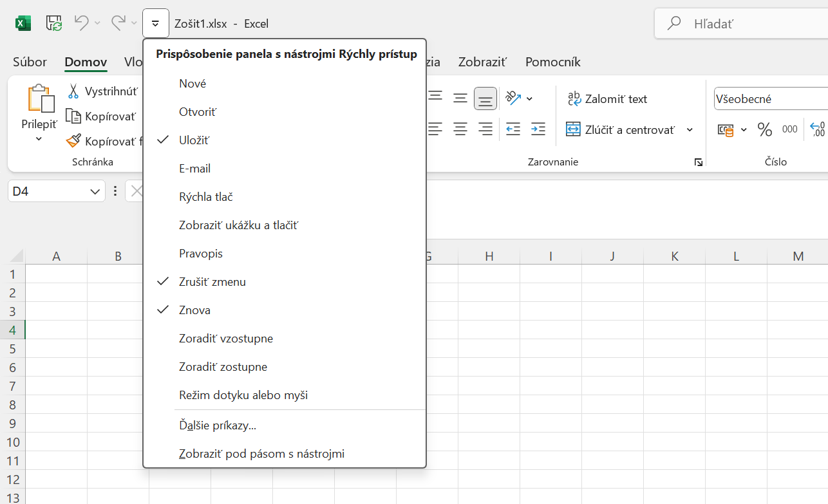828x504 pixels.
Task: Select column A header
Action: pyautogui.click(x=57, y=256)
